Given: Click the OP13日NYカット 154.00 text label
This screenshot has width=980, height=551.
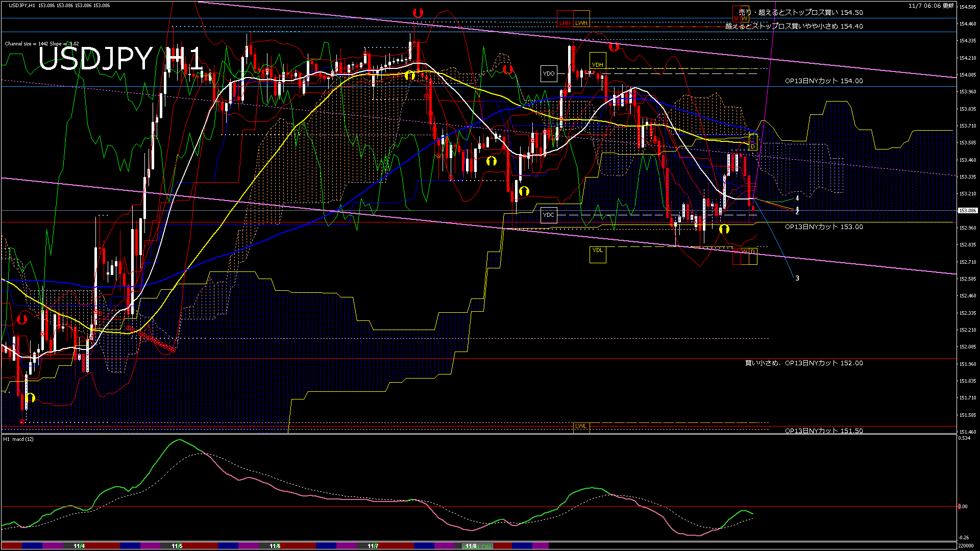Looking at the screenshot, I should click(x=823, y=81).
